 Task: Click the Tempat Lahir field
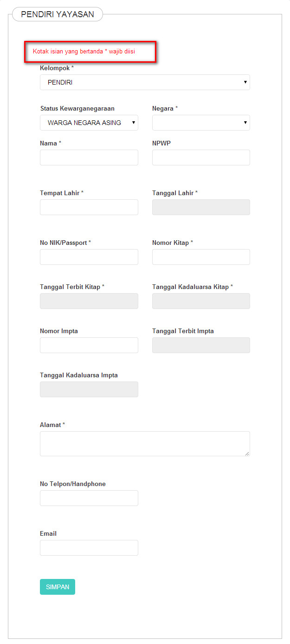click(x=89, y=207)
